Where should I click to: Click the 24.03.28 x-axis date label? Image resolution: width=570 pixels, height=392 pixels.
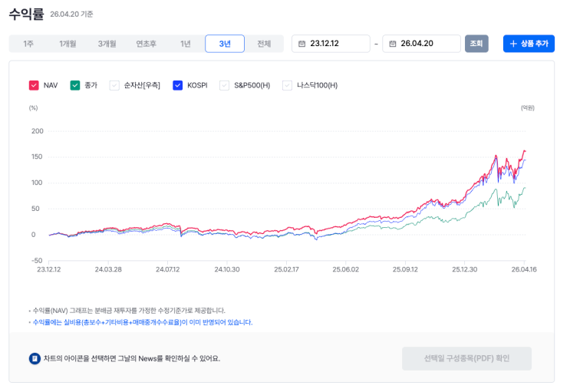click(108, 269)
